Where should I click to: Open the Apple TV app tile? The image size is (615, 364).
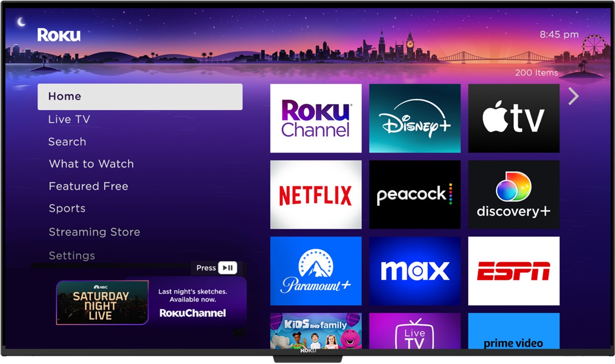[514, 118]
